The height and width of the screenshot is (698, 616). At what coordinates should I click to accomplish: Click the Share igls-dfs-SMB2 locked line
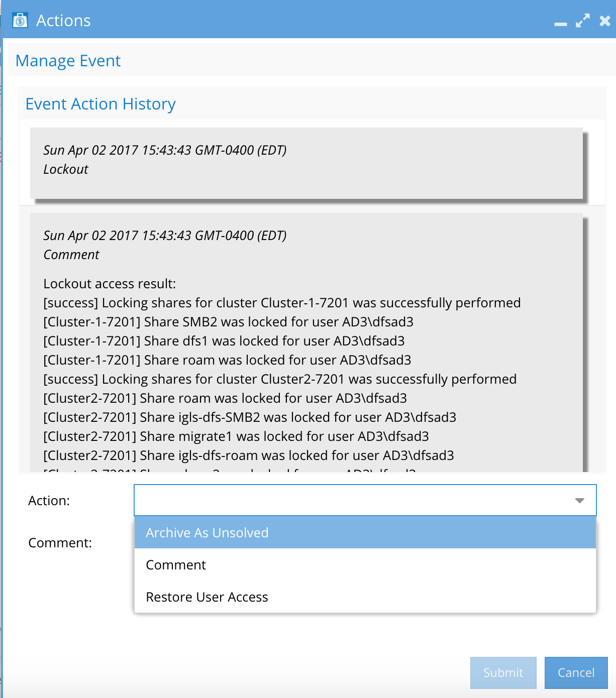(x=250, y=417)
